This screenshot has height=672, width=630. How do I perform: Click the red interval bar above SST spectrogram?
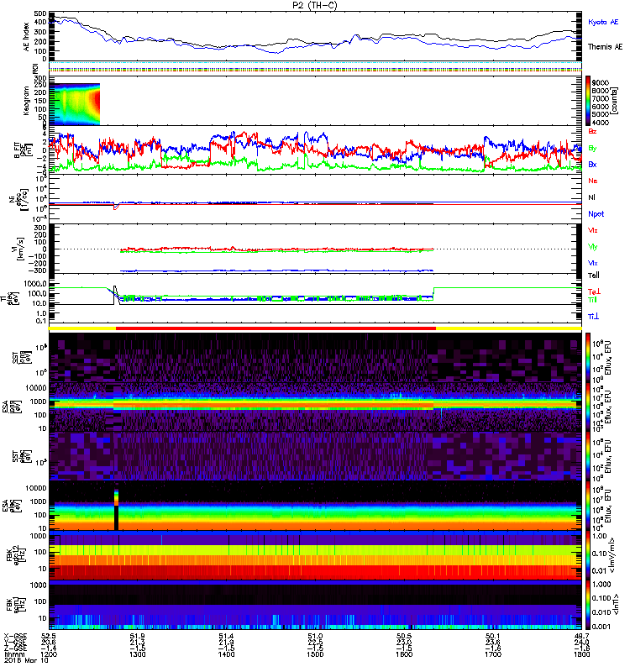(276, 328)
